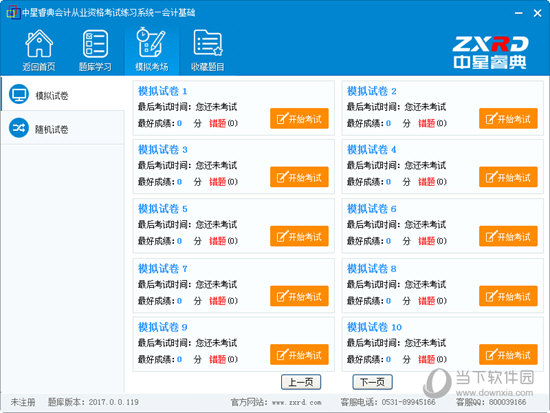This screenshot has width=550, height=413.
Task: Open 错题 link of 模拟试卷 4
Action: [427, 182]
